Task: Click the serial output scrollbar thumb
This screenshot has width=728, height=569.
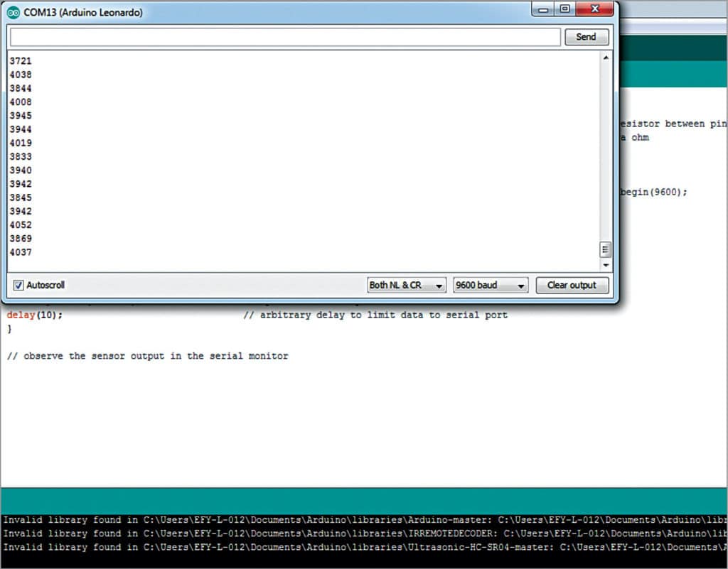Action: (x=606, y=249)
